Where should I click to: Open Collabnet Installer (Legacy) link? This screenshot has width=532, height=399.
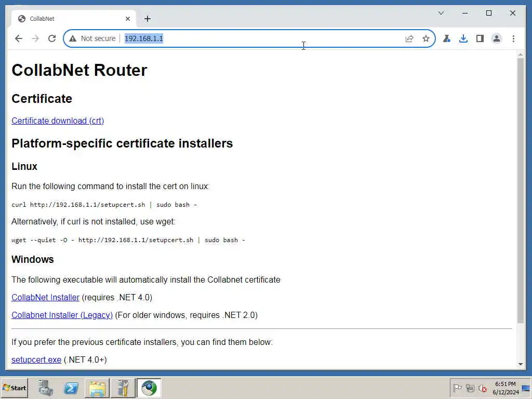click(x=62, y=315)
